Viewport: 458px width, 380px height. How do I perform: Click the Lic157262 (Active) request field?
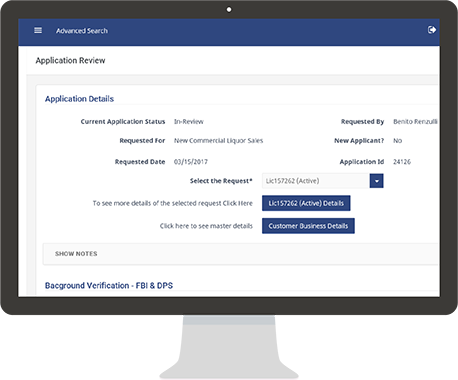pos(315,181)
